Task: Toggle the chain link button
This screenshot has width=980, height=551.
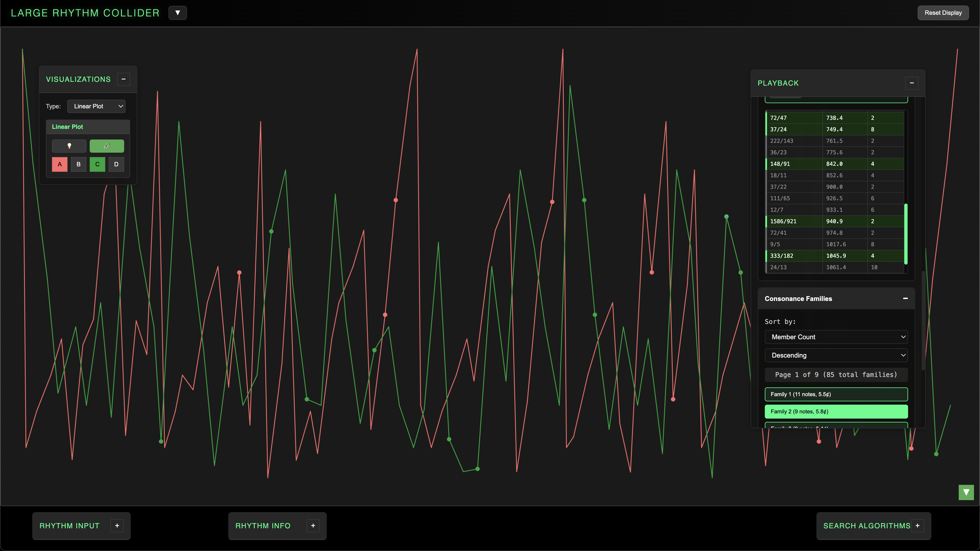Action: point(107,146)
